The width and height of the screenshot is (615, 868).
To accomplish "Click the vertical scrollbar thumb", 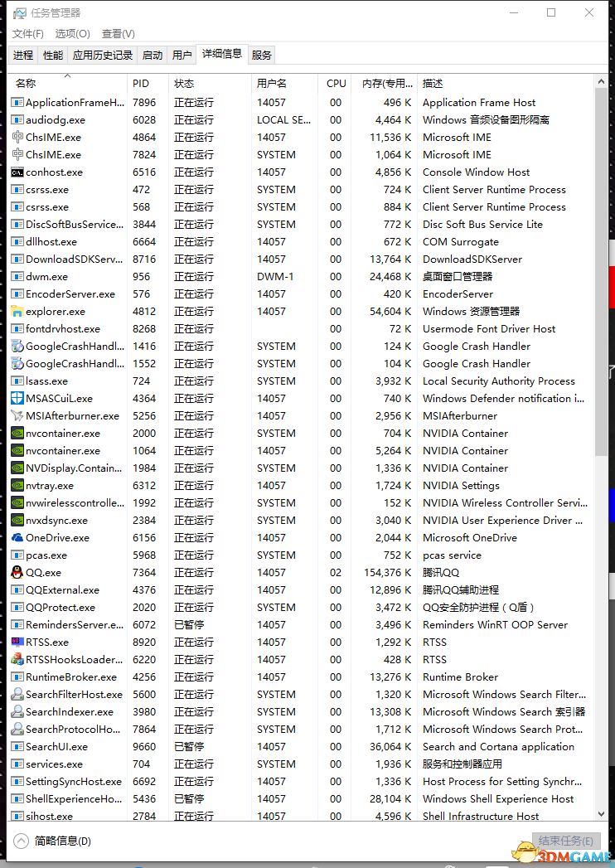I will point(601,272).
